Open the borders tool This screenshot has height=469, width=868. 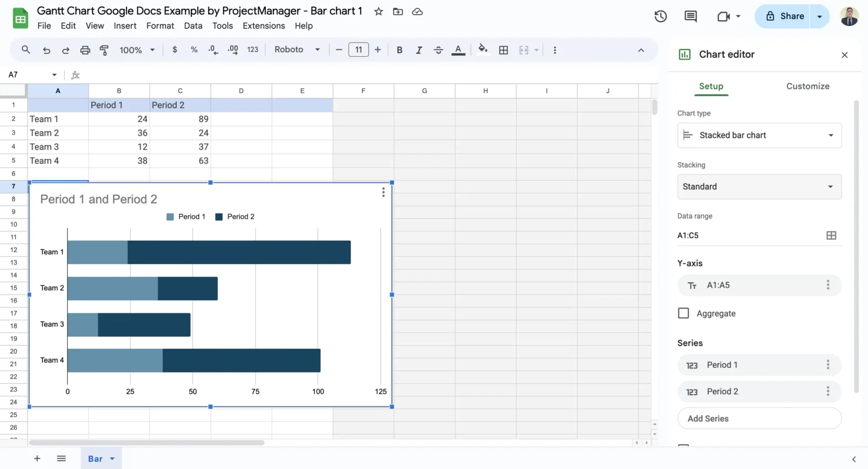coord(503,50)
